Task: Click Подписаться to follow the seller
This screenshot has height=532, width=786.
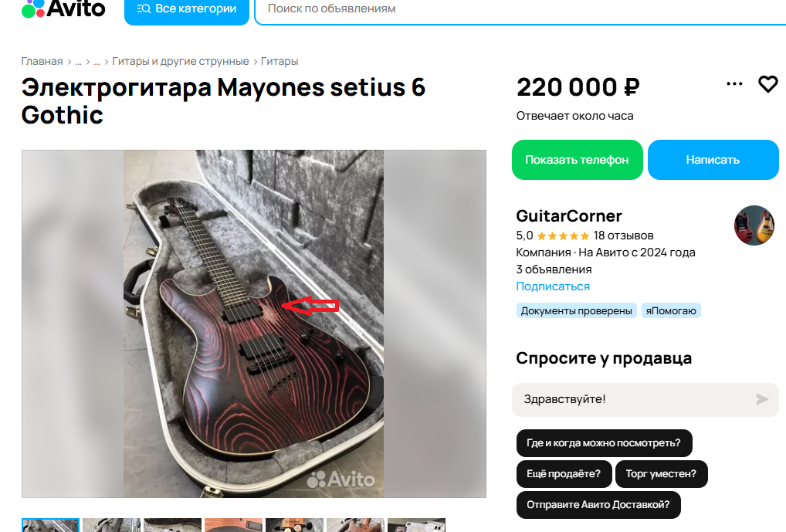Action: tap(553, 286)
